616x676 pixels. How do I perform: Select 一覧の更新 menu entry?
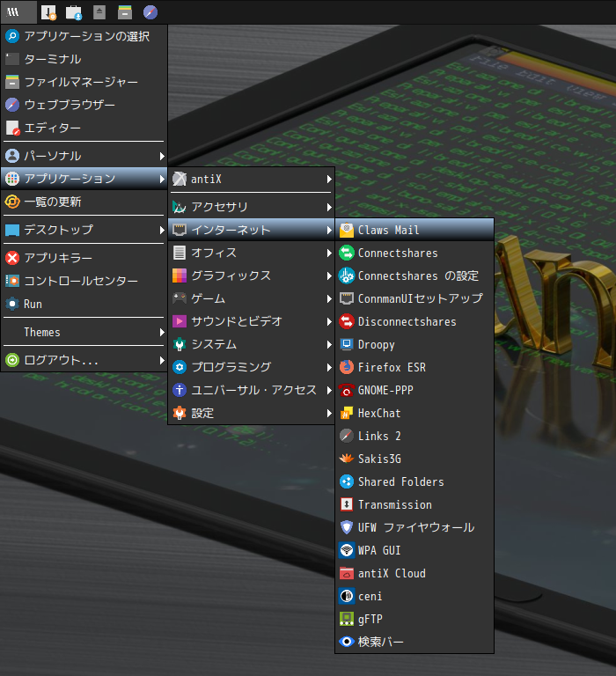84,202
